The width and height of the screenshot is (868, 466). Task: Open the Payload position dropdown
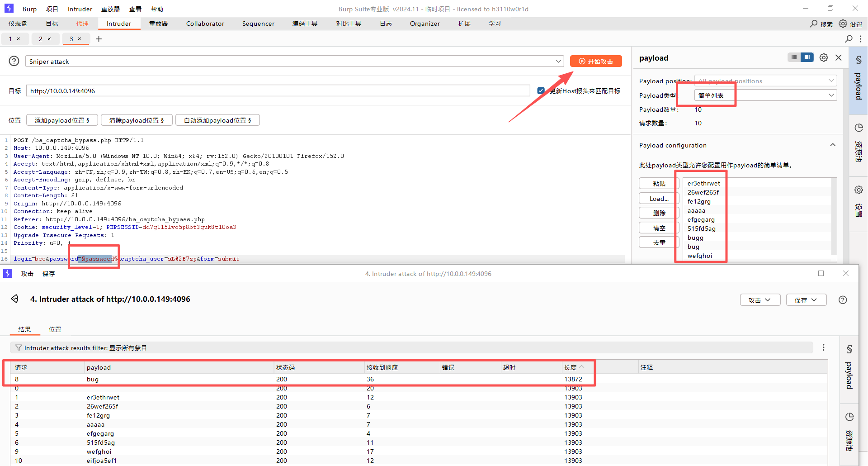[765, 81]
